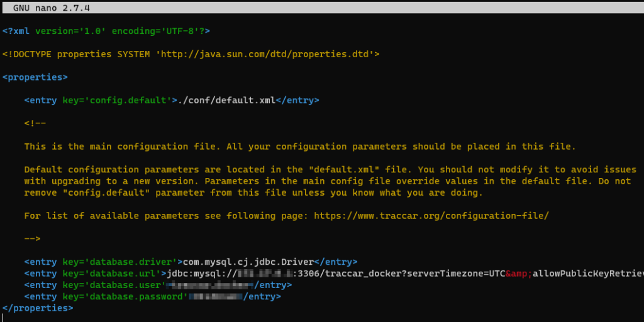Screen dimensions: 644x322
Task: Click the comment opening marker '<!--'
Action: pos(35,123)
